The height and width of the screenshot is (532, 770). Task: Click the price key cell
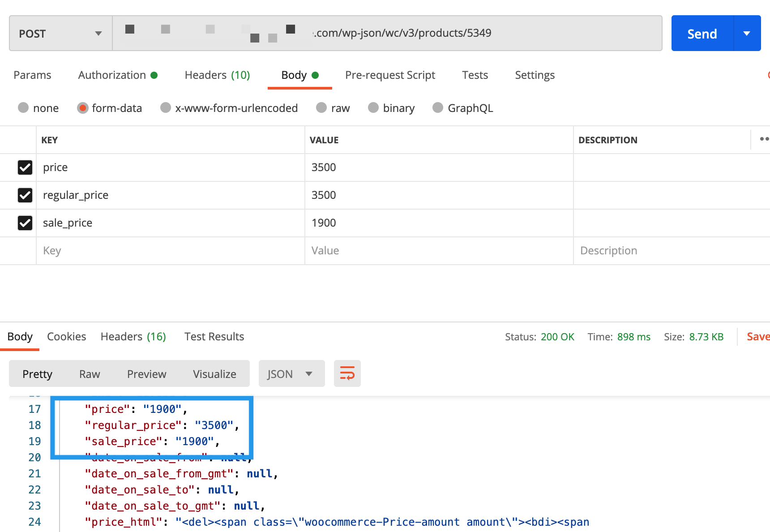171,167
